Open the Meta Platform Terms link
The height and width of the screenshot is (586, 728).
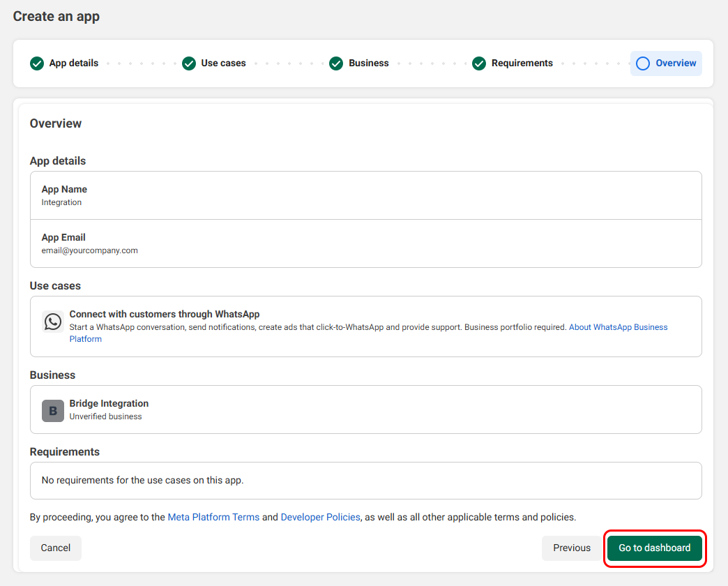[x=213, y=517]
